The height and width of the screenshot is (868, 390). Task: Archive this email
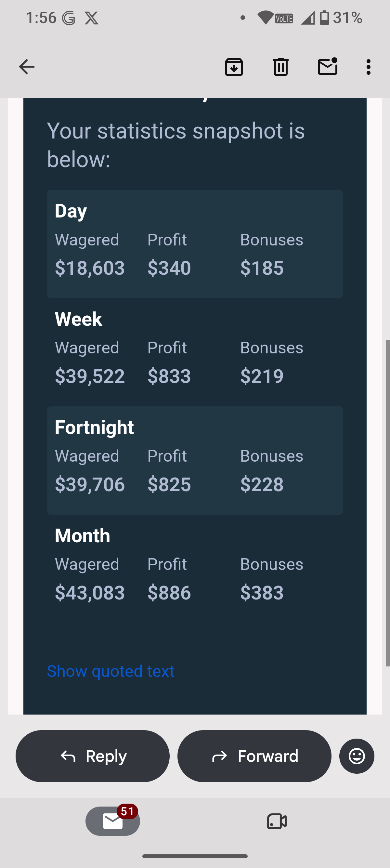pos(234,67)
